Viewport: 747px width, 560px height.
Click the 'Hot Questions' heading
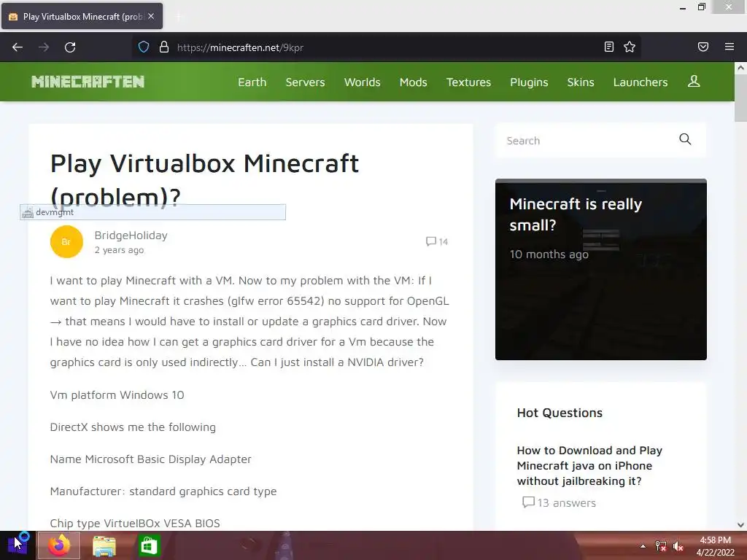pyautogui.click(x=560, y=413)
